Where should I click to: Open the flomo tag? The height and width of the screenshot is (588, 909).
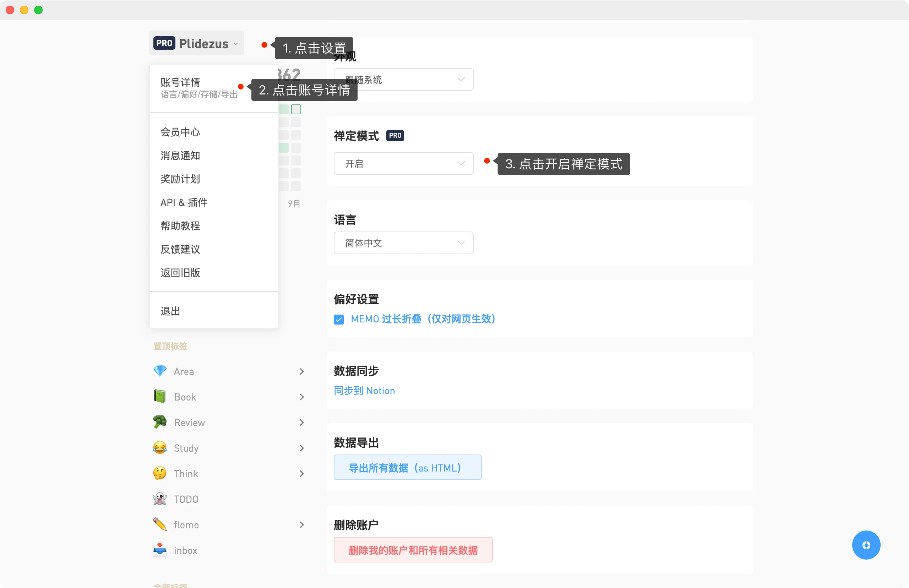point(186,525)
